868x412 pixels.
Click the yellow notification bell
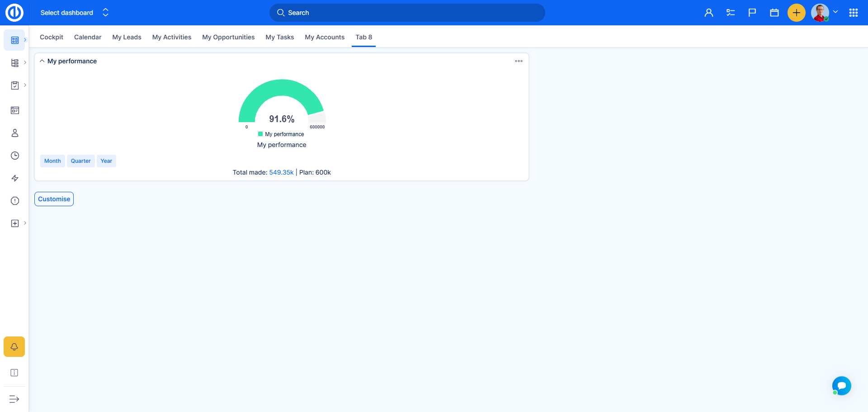coord(14,347)
